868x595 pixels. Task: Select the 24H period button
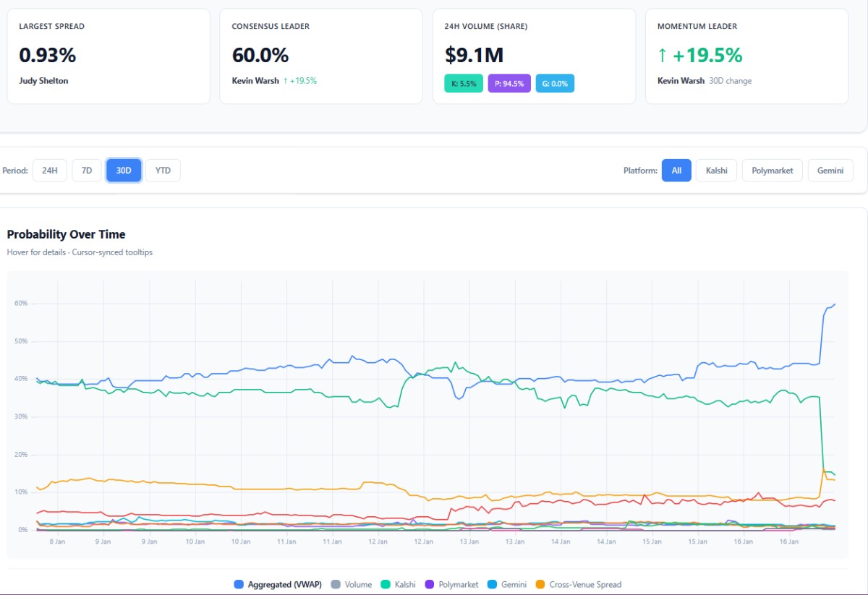coord(50,171)
